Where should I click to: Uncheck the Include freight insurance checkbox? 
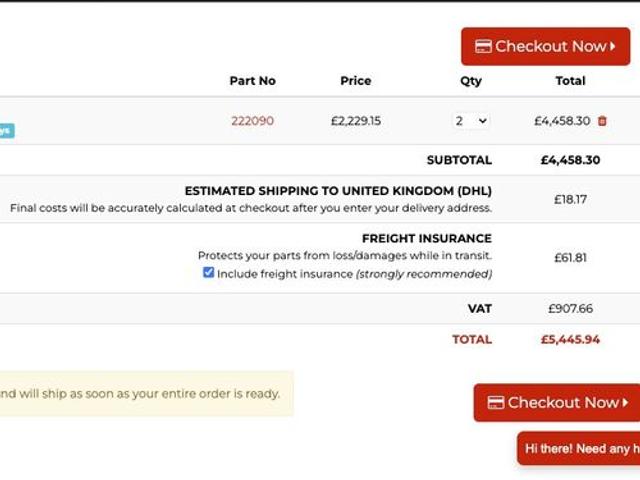tap(208, 272)
